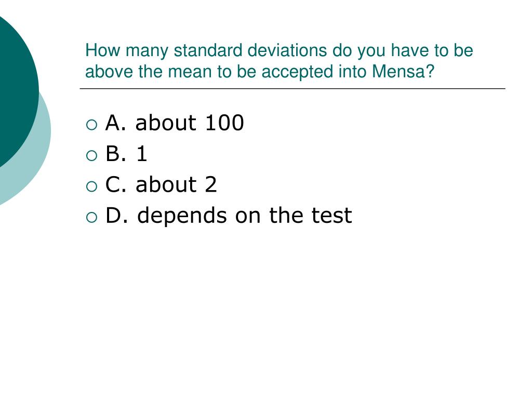Choose answer text 'C. about 2'

161,184
